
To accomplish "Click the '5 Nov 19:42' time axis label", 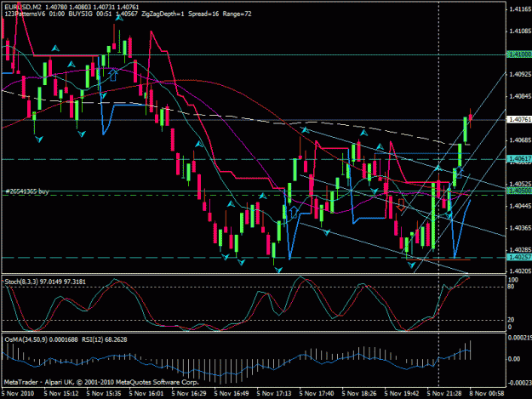I will [402, 393].
